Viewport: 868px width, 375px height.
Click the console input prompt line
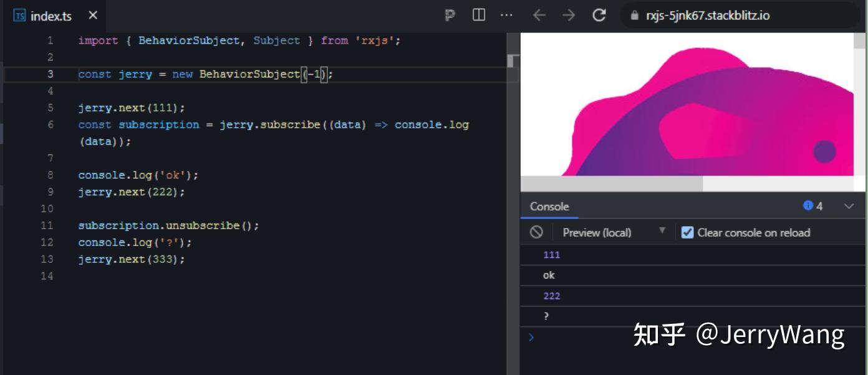tap(561, 336)
